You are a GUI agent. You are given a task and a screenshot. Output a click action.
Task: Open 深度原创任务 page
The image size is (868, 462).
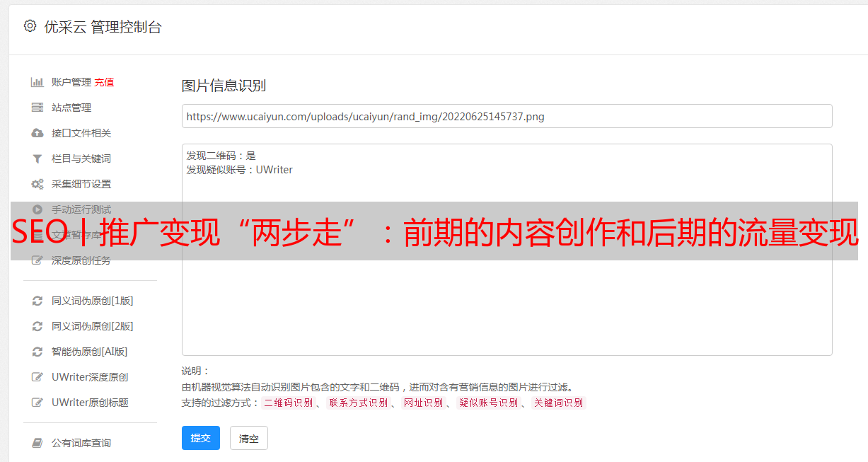[81, 260]
